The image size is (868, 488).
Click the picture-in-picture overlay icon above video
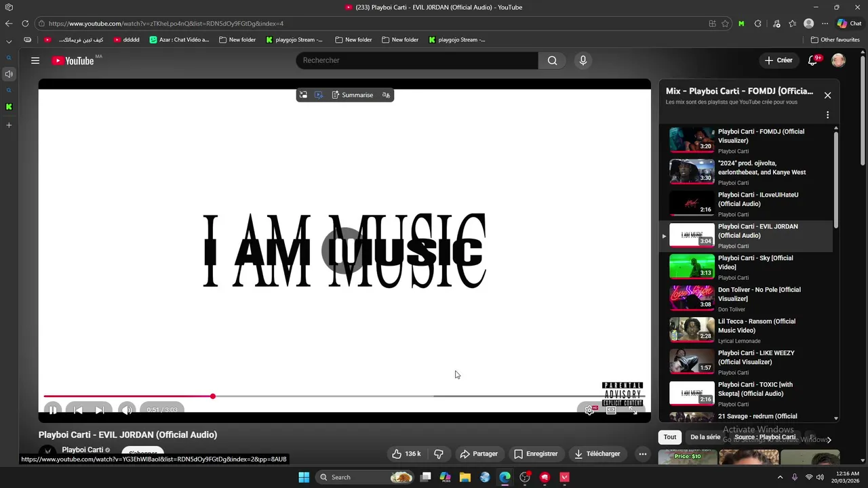(x=303, y=95)
